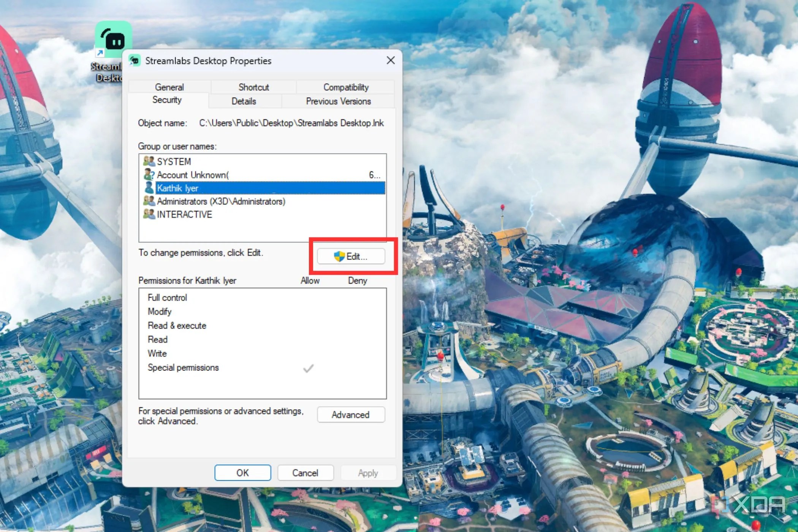Select the Special permissions row
Screen dimensions: 798x532
[x=183, y=367]
